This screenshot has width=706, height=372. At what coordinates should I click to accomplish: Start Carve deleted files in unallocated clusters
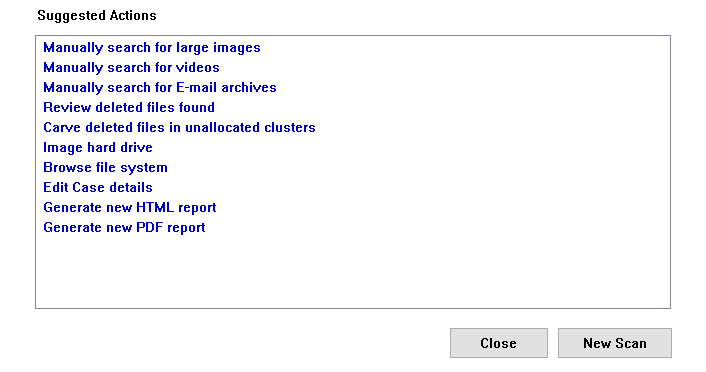[x=179, y=127]
